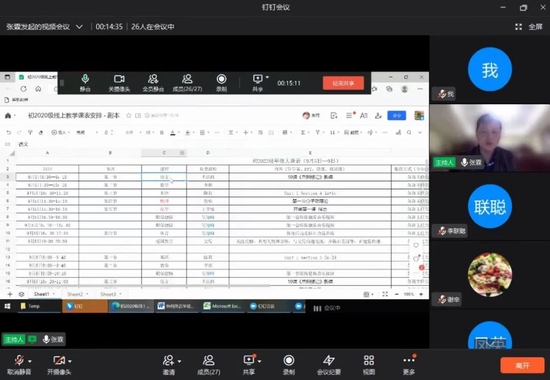Click the zoom in plus at sheet bottom

421,294
